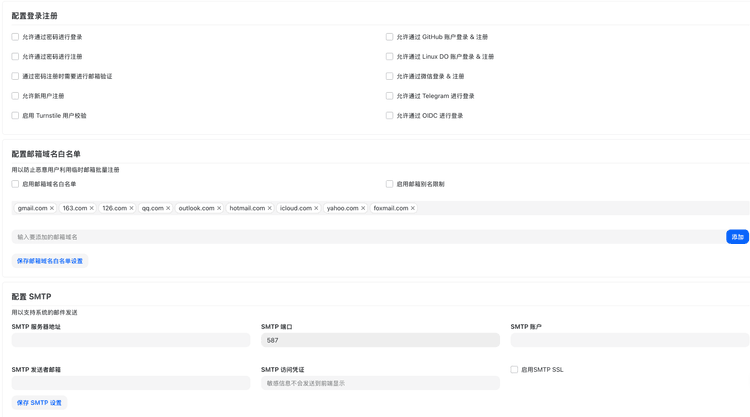Click the 用以支持系统的邮件发送 description text
750x417 pixels.
point(44,312)
